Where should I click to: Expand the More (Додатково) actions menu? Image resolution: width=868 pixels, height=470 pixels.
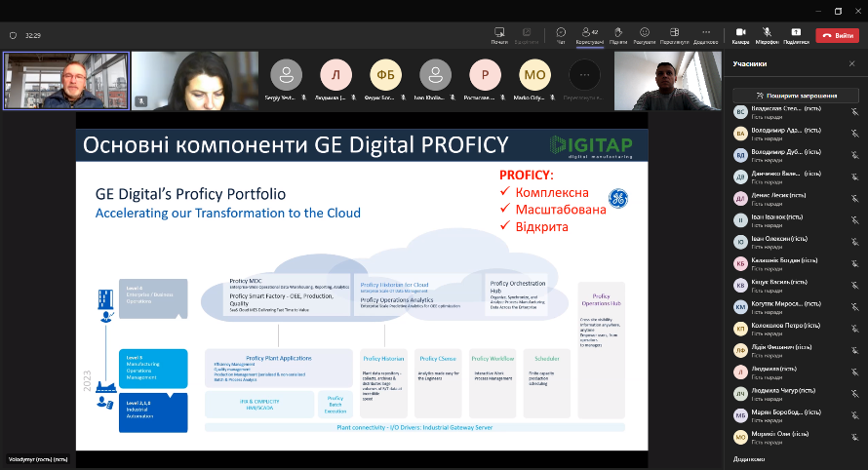(706, 35)
